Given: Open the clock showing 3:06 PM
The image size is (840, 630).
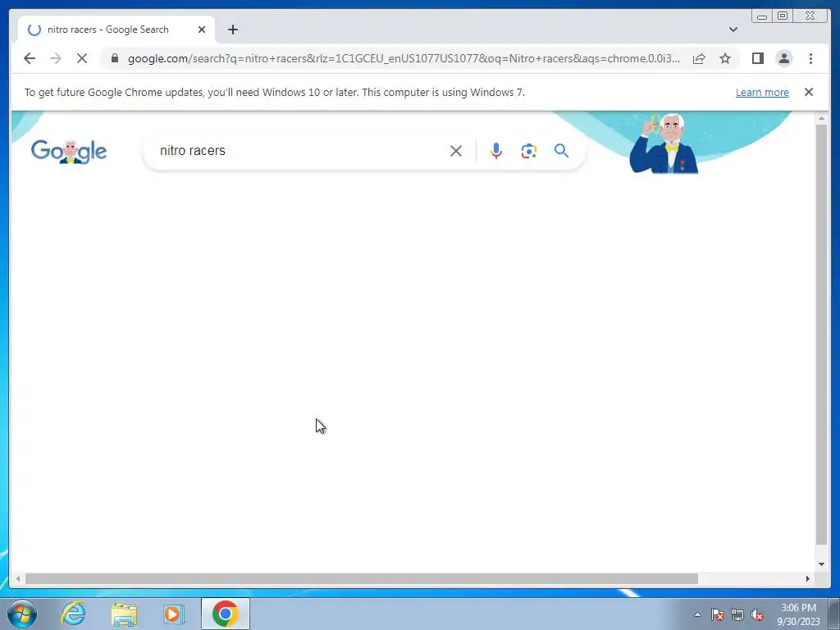Looking at the screenshot, I should pos(798,614).
